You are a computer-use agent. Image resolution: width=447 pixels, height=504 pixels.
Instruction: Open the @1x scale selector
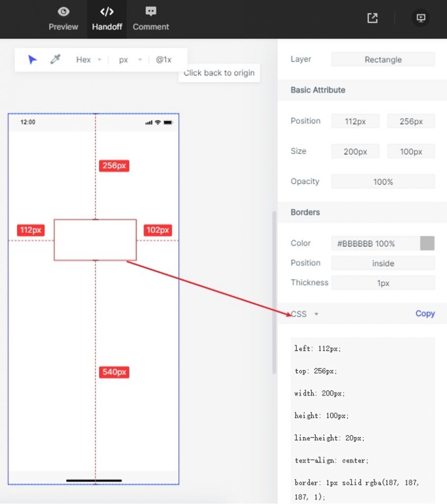point(164,60)
